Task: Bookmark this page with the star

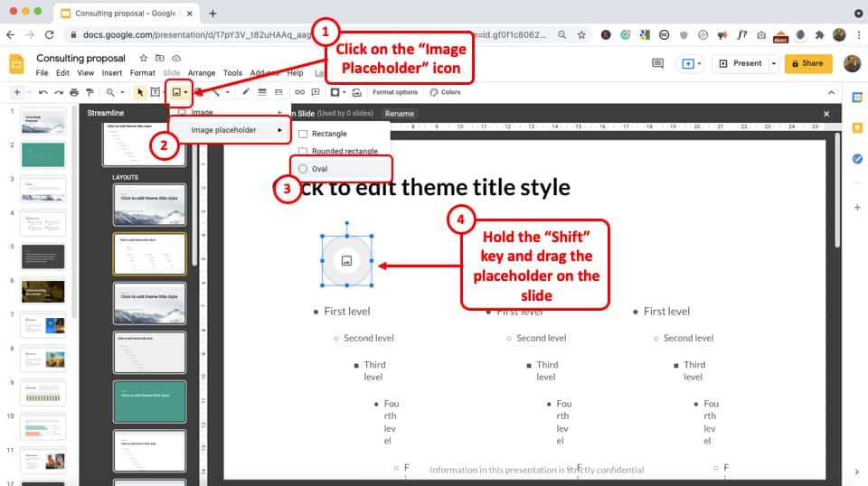Action: click(x=581, y=35)
